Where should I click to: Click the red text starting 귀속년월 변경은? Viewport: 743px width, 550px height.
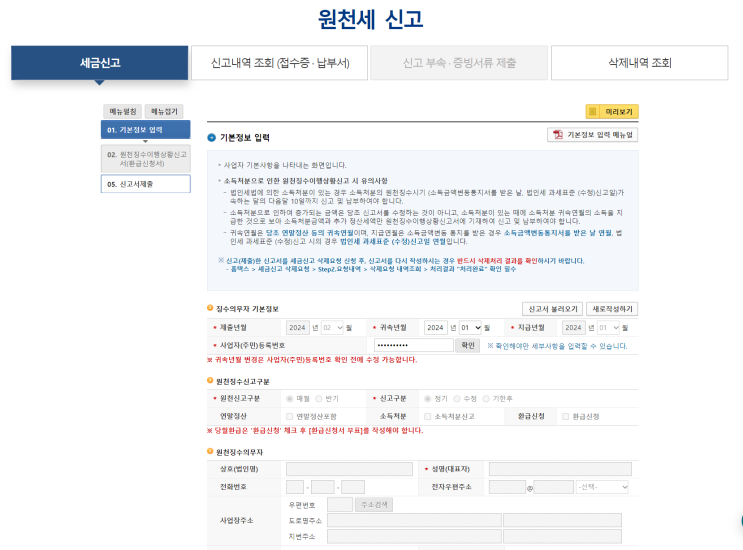[312, 360]
